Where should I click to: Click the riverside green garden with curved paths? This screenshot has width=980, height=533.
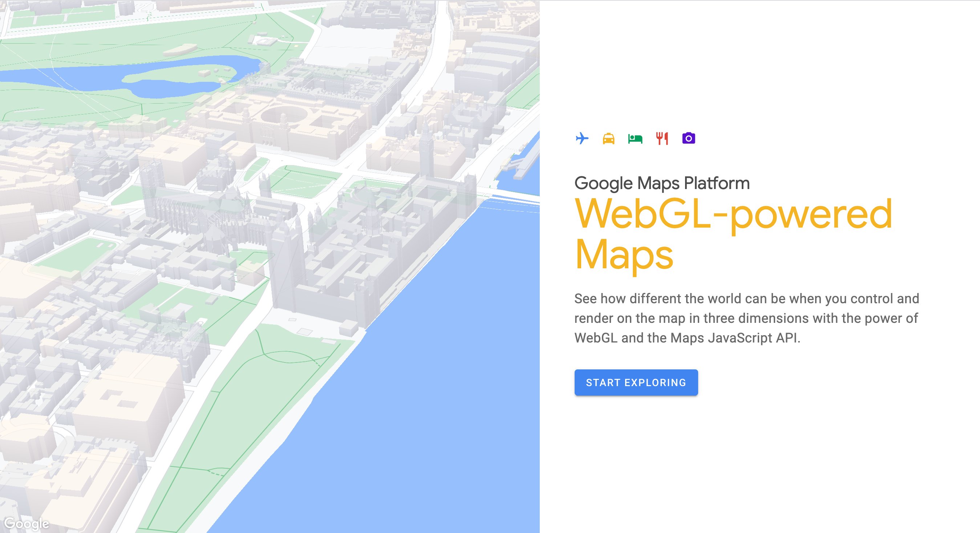click(282, 365)
